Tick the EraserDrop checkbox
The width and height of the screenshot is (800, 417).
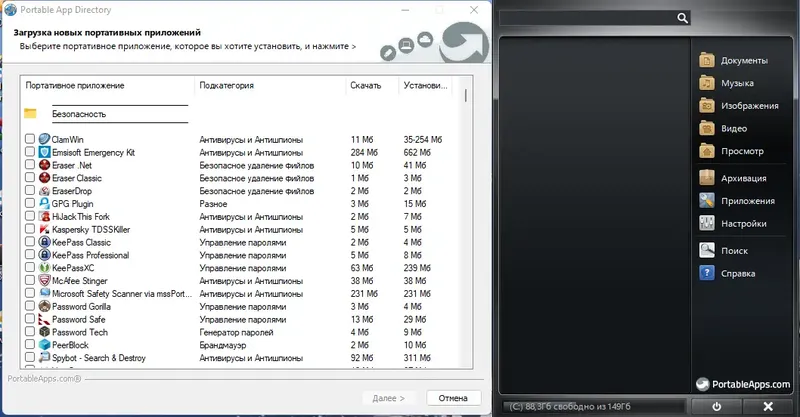pyautogui.click(x=30, y=190)
